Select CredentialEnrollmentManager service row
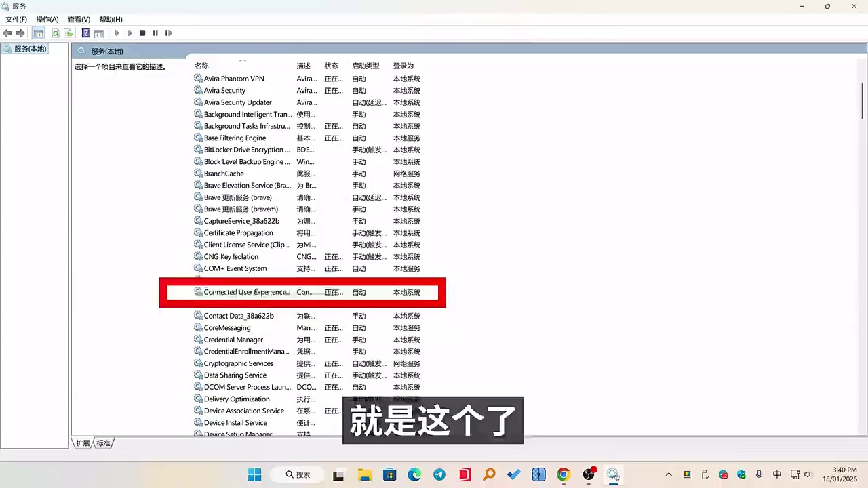Screen dimensions: 868x488 click(307, 352)
